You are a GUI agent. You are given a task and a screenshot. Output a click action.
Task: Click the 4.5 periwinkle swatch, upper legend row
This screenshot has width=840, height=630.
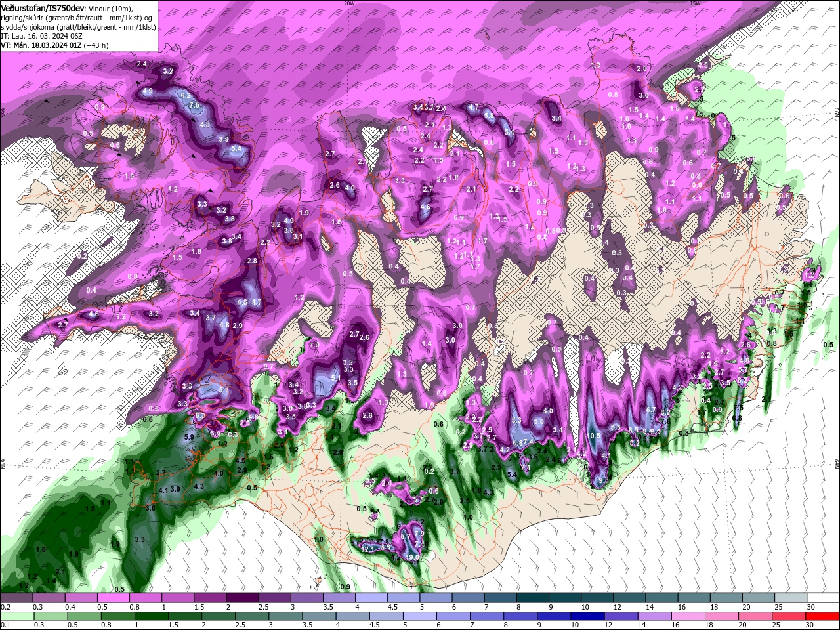click(x=404, y=598)
